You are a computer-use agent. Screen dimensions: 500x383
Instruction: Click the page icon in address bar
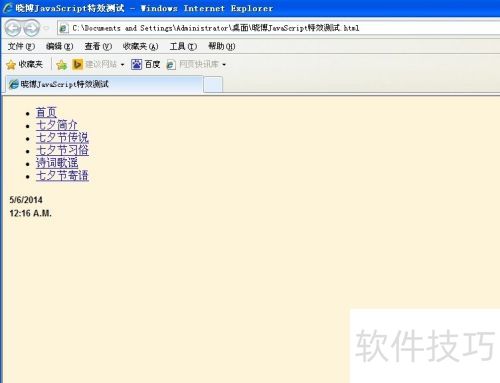point(63,28)
